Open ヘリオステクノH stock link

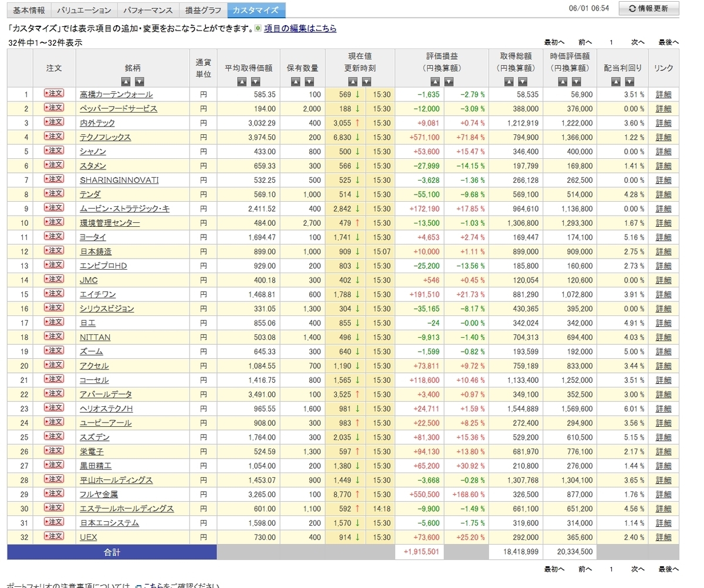[x=106, y=409]
